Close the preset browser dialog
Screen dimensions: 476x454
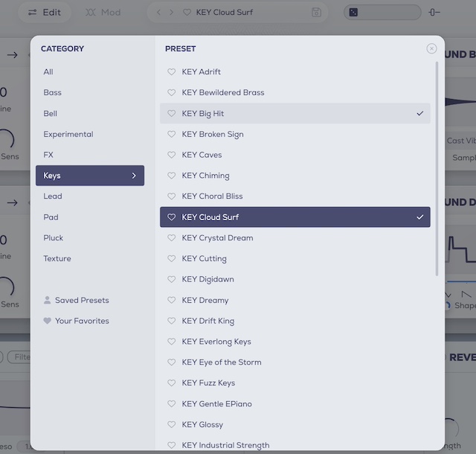coord(431,48)
